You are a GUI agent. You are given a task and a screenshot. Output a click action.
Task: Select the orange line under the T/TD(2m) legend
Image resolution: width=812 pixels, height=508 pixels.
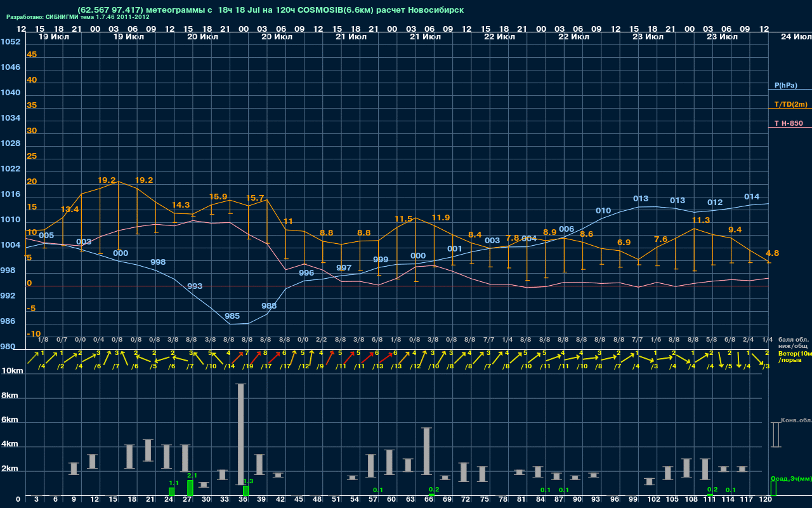click(790, 109)
